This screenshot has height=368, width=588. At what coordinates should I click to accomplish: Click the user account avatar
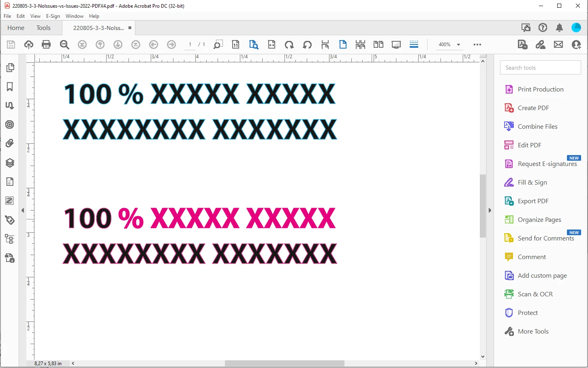pyautogui.click(x=576, y=28)
